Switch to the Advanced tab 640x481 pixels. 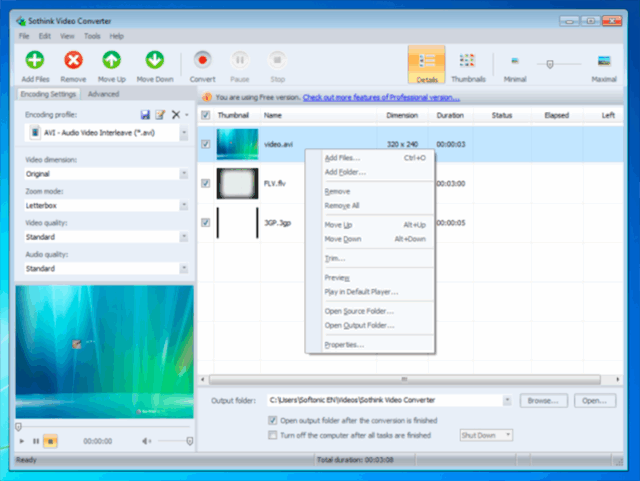coord(103,94)
